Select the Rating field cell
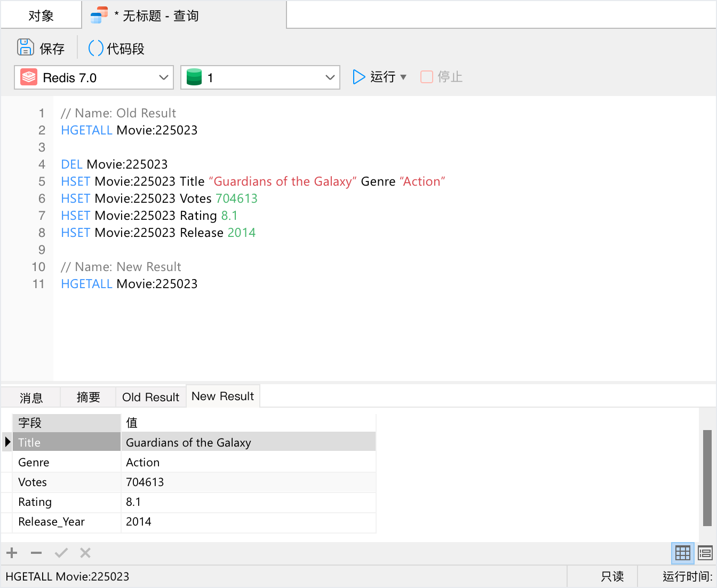This screenshot has height=588, width=717. [67, 502]
